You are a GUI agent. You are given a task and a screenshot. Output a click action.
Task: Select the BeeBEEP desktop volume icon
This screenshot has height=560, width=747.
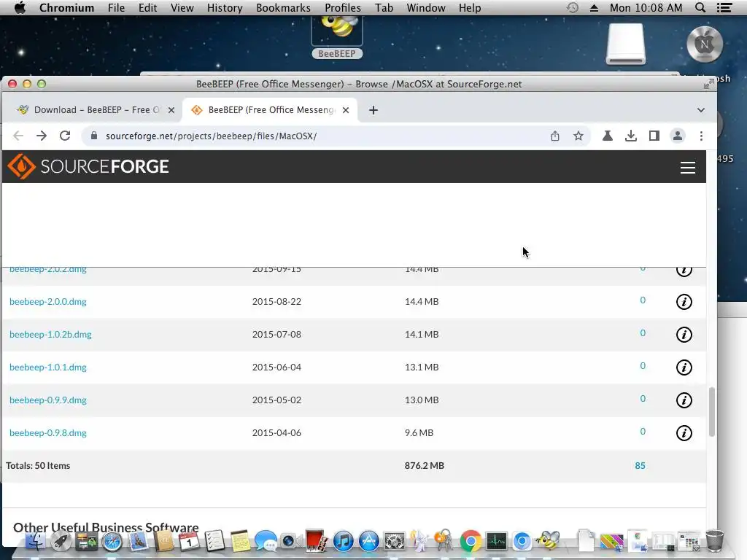point(337,37)
